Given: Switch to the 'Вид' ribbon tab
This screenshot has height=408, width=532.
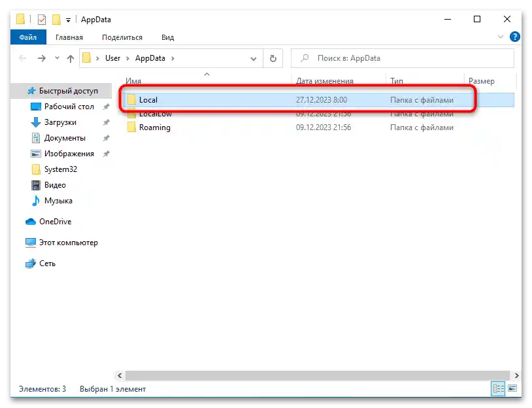Looking at the screenshot, I should (x=167, y=37).
